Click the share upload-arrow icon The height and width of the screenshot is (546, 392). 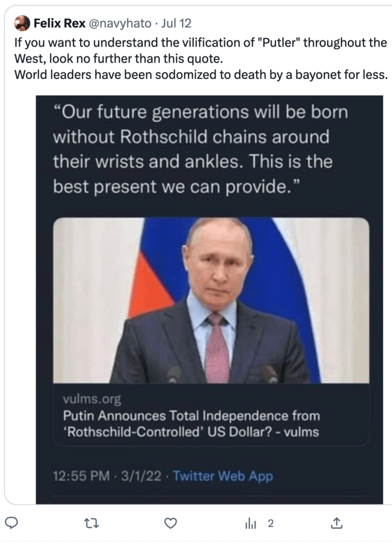336,524
